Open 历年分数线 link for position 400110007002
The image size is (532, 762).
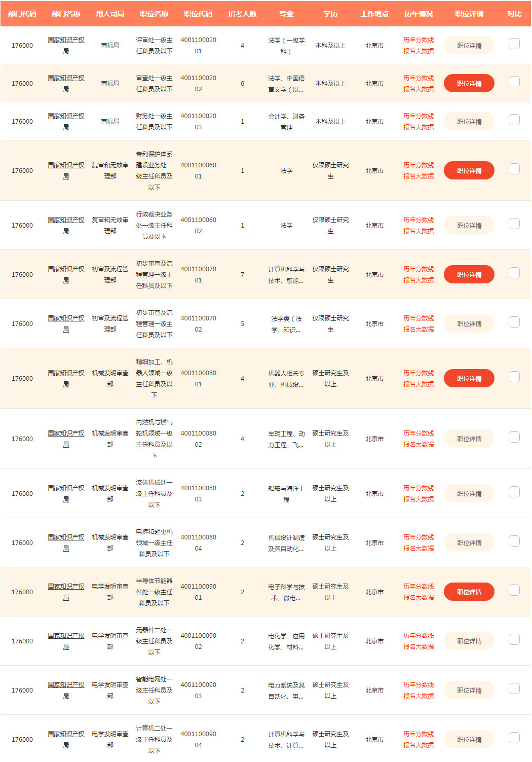[419, 318]
